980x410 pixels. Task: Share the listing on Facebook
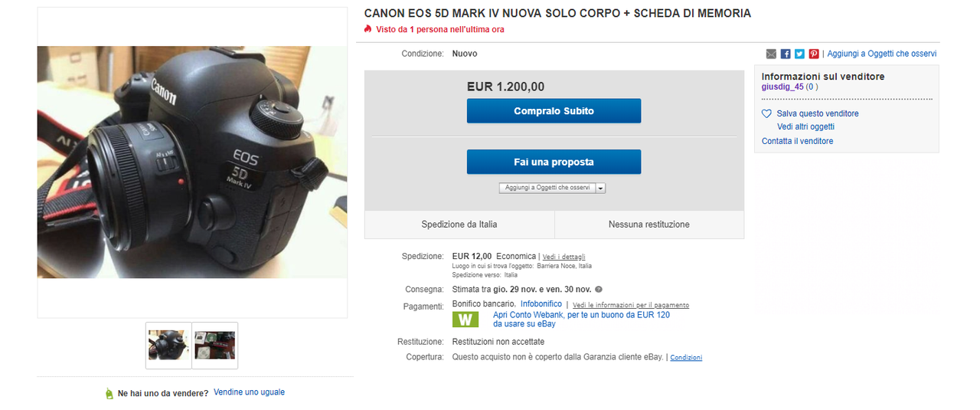(x=786, y=54)
